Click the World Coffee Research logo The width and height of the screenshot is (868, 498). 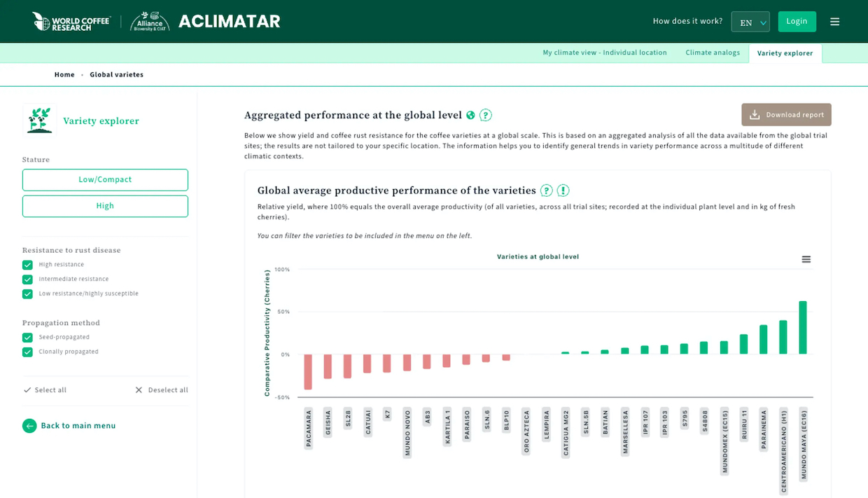[x=71, y=21]
